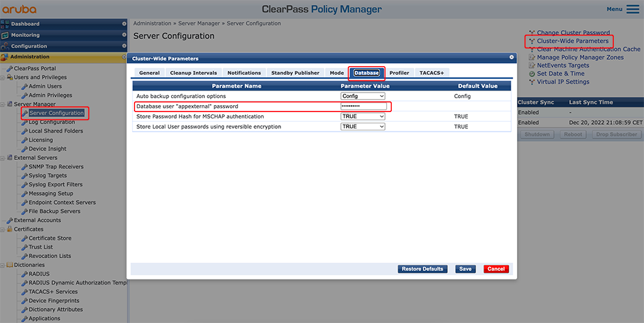Viewport: 644px width, 323px height.
Task: Close the Cluster-Wide Parameters dialog
Action: tap(511, 57)
